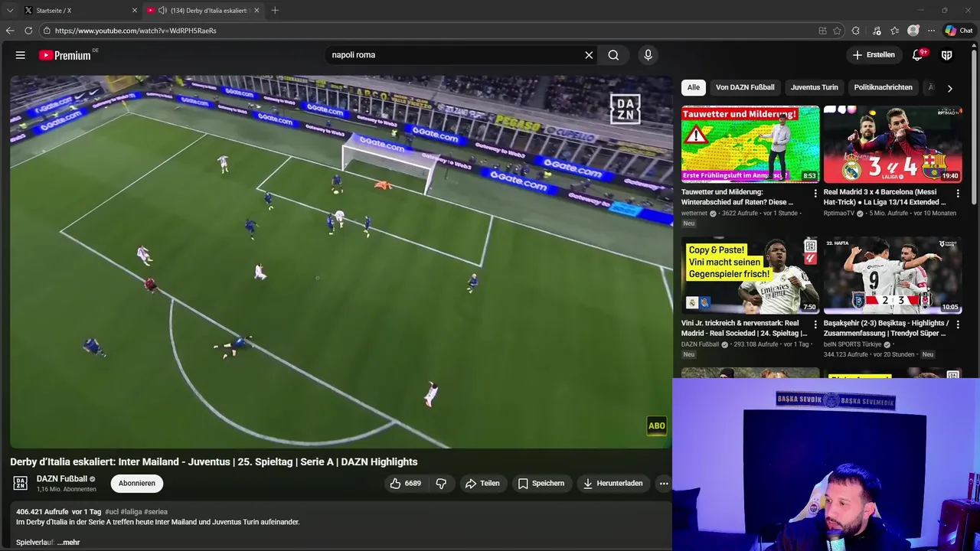
Task: Mute the YouTube tab via speaker icon
Action: 162,10
